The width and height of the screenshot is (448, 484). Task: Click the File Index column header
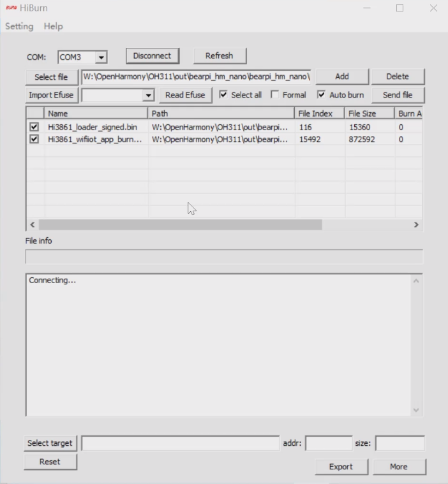pos(320,114)
